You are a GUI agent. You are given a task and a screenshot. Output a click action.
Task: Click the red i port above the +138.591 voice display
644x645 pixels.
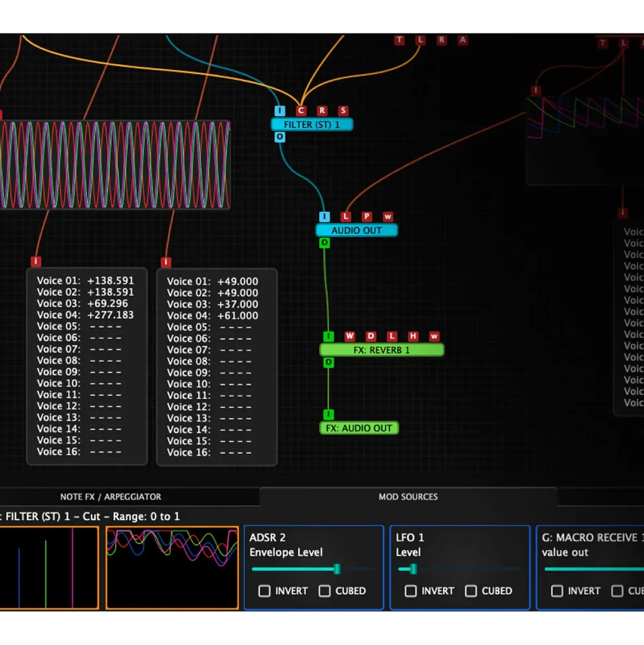point(36,261)
